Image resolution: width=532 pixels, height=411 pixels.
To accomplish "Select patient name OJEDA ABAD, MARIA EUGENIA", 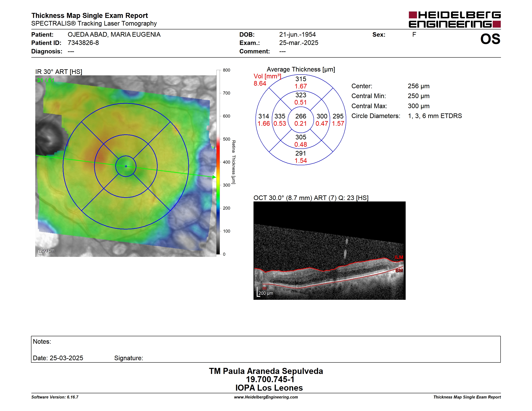I will pyautogui.click(x=114, y=35).
